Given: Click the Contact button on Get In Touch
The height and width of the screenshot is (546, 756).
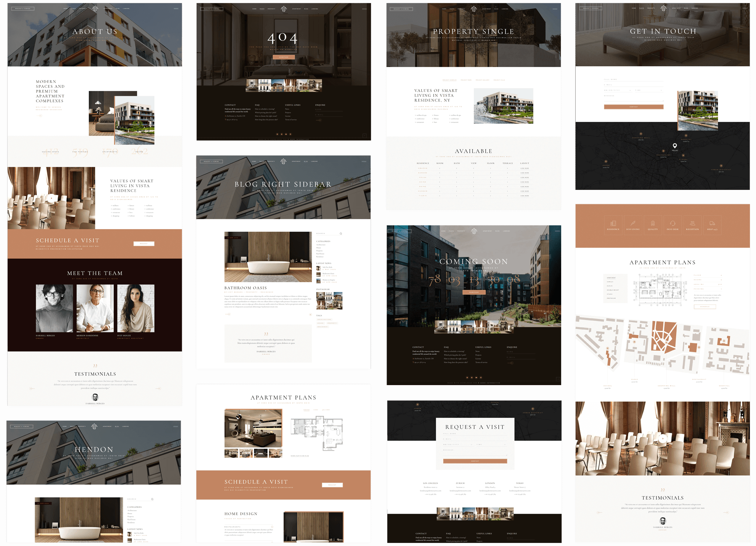Looking at the screenshot, I should pos(634,107).
